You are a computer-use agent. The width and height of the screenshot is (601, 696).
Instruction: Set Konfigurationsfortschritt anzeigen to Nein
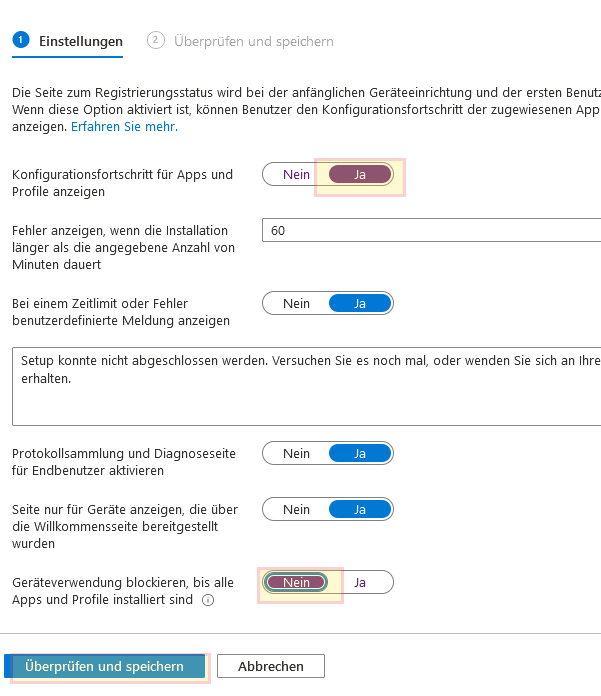tap(296, 174)
